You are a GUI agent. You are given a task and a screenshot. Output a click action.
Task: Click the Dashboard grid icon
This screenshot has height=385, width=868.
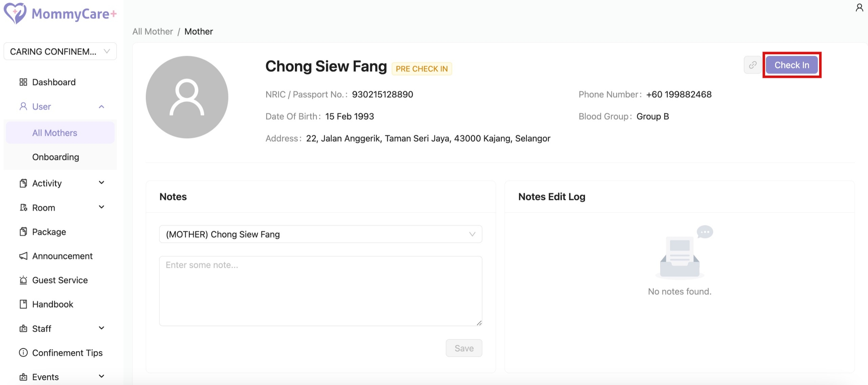click(23, 82)
